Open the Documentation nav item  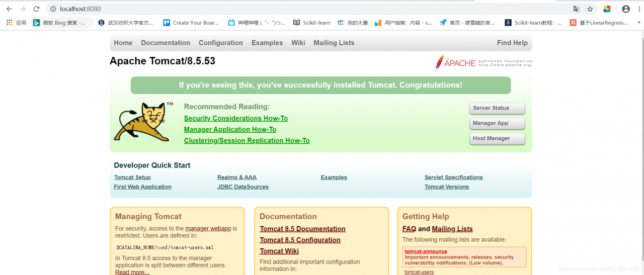pos(166,43)
